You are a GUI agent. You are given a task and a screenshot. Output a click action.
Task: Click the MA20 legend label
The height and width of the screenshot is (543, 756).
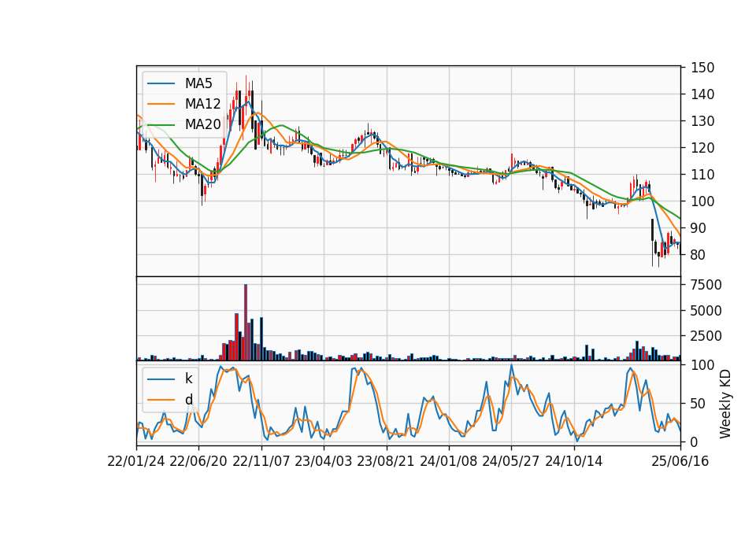coord(202,124)
